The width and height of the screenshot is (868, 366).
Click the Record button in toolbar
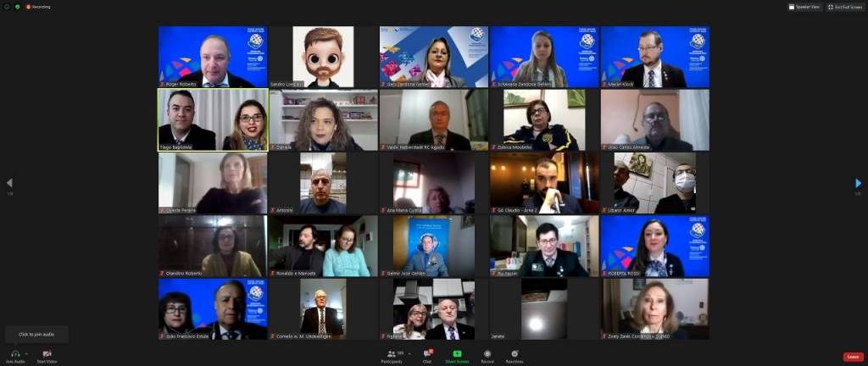487,353
